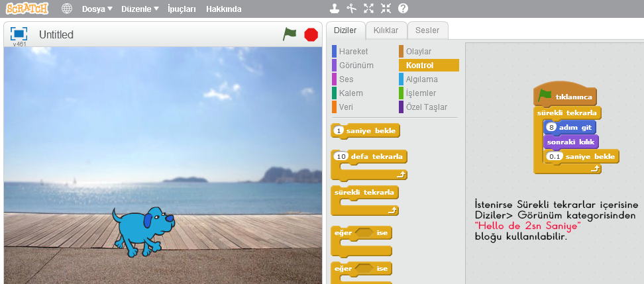Screen dimensions: 644x284
Task: Click the palette 'sürekli tekrarla' block
Action: coord(364,201)
